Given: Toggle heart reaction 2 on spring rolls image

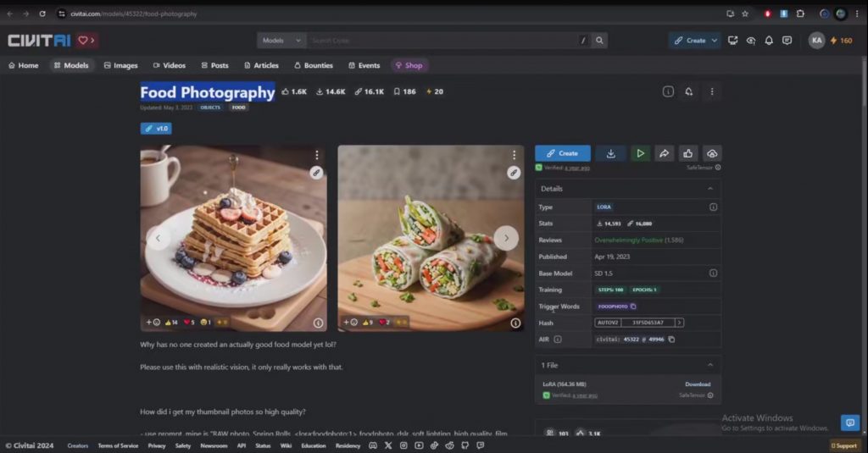Looking at the screenshot, I should 384,323.
